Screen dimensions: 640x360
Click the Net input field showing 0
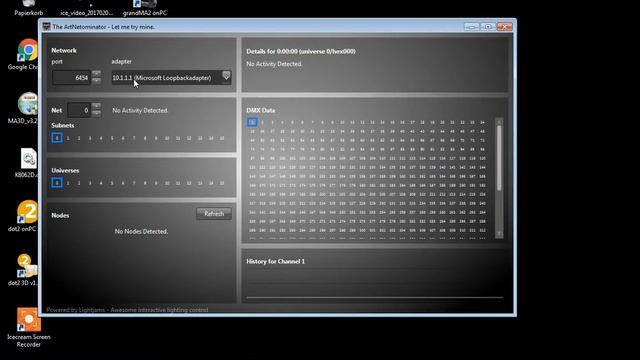point(79,110)
